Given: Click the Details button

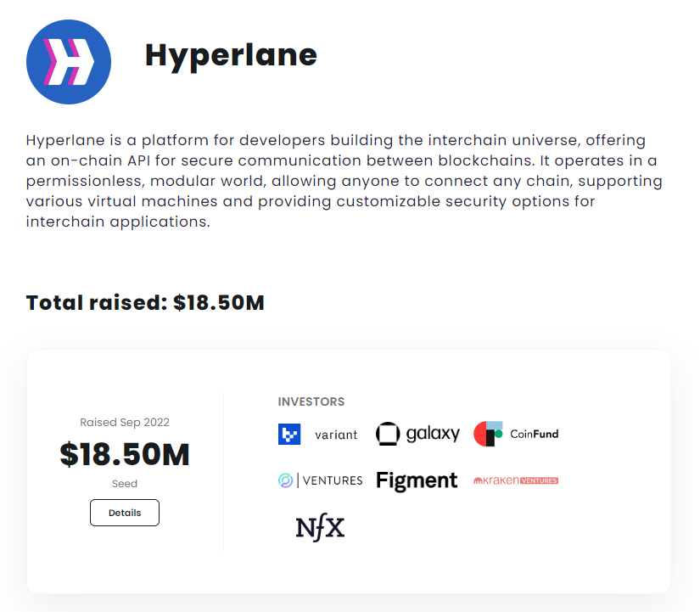Looking at the screenshot, I should [125, 513].
